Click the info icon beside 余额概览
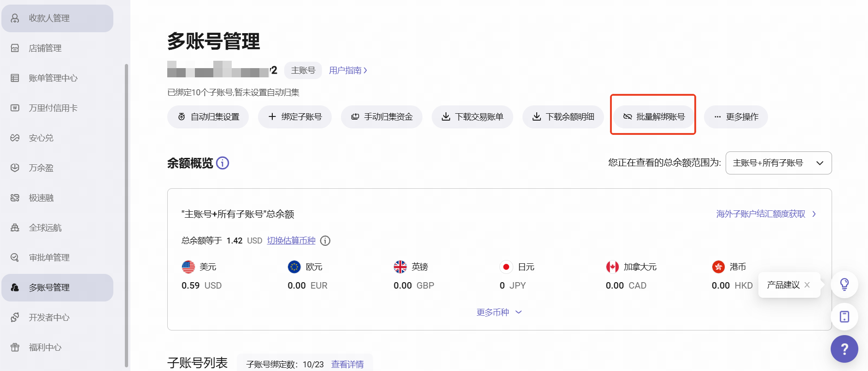This screenshot has width=868, height=371. (x=223, y=163)
